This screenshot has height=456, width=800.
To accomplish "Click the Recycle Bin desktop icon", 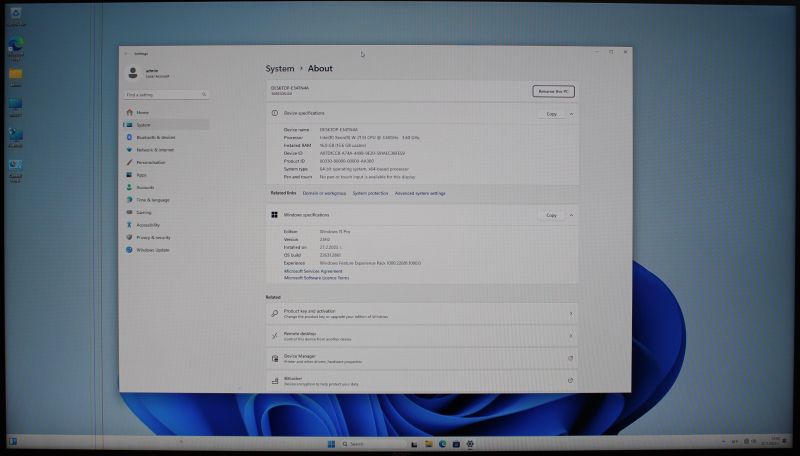I will pos(16,15).
